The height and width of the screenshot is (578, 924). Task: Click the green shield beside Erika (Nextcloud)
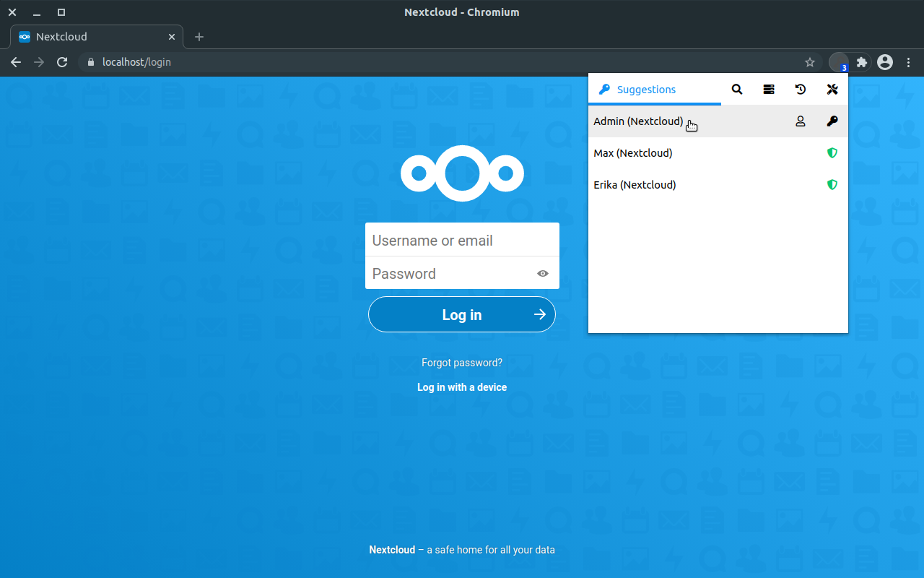pyautogui.click(x=832, y=184)
